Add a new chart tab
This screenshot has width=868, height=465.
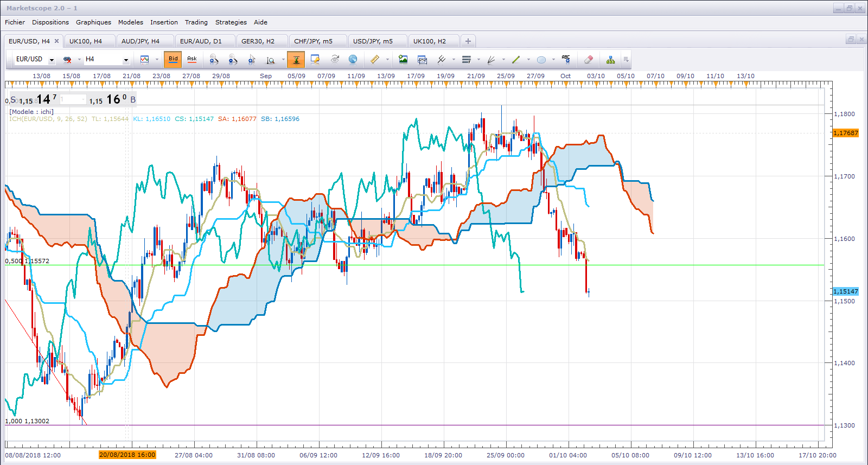point(468,41)
